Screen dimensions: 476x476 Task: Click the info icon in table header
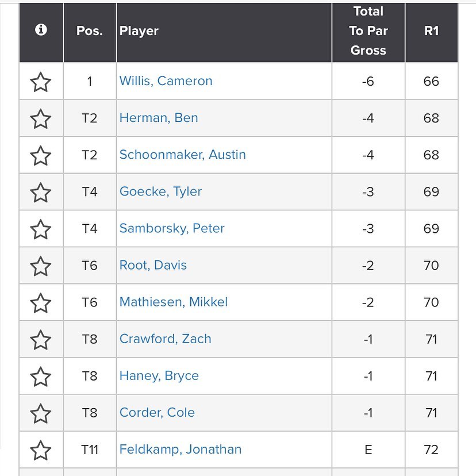41,30
